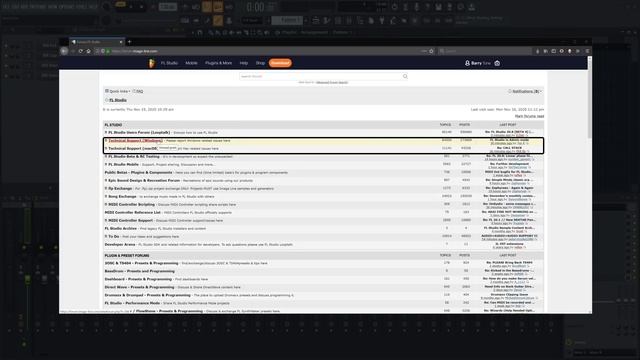Open MIDI Controller Support forum
The width and height of the screenshot is (640, 360).
tap(130, 220)
